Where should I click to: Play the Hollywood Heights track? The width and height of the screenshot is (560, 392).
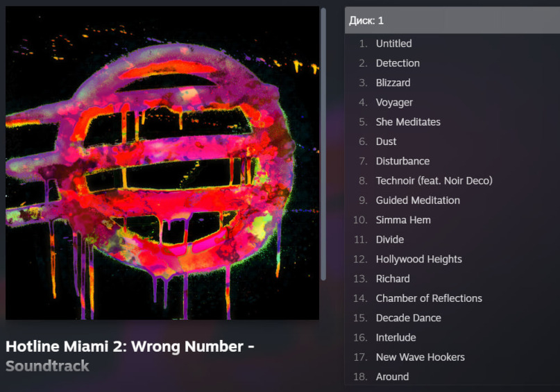tap(452, 259)
